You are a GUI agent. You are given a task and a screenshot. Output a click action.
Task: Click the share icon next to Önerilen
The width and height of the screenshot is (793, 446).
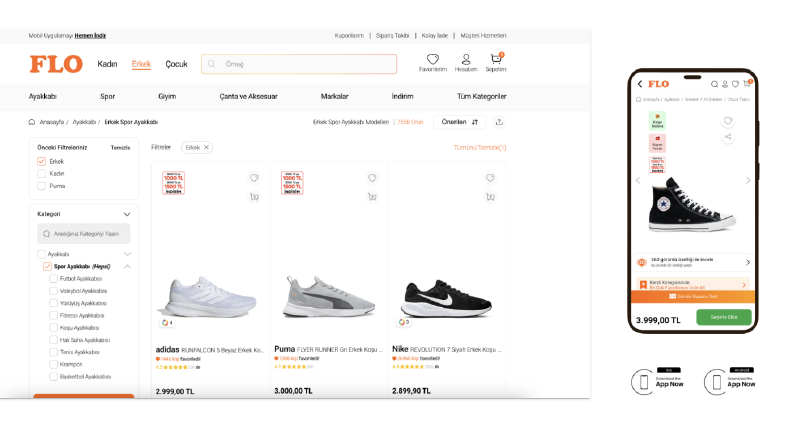point(499,122)
